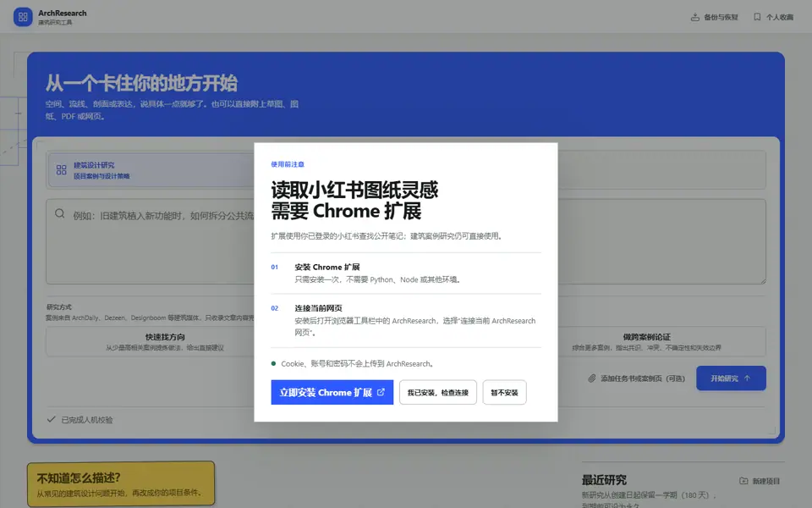Click the backup and restore download icon
This screenshot has width=812, height=508.
coord(695,17)
